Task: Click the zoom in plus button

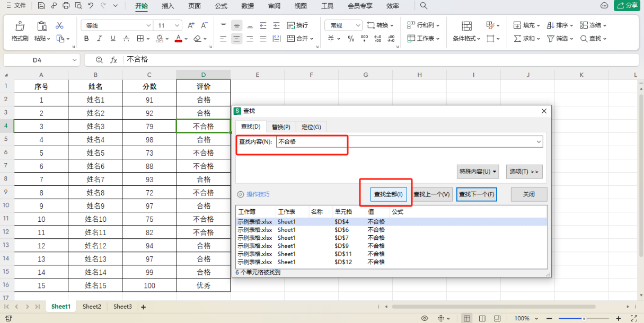Action: point(619,318)
